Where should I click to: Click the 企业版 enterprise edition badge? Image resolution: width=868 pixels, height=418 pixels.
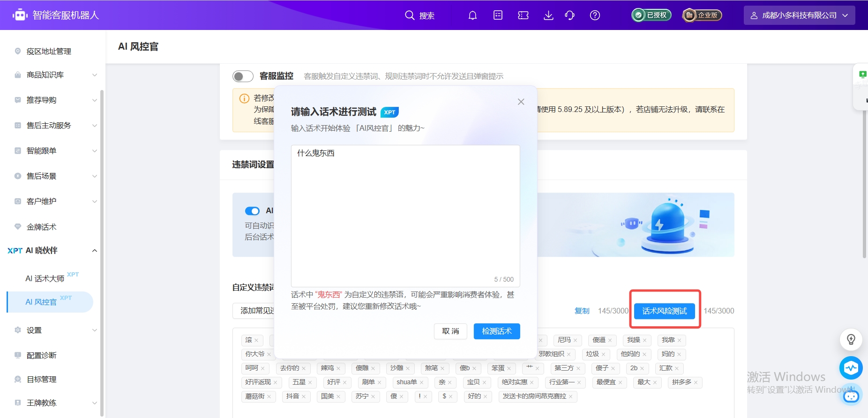pos(702,15)
